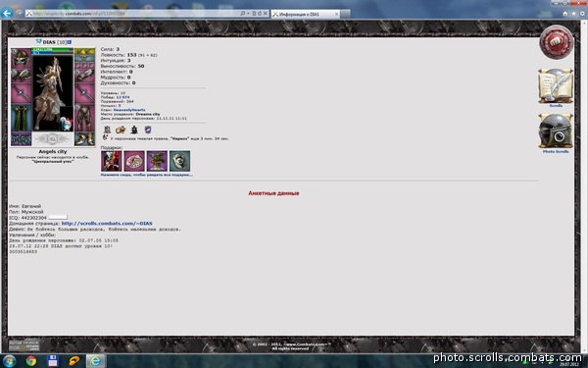Click the stop X icon in the address bar
This screenshot has width=588, height=368.
click(x=266, y=14)
